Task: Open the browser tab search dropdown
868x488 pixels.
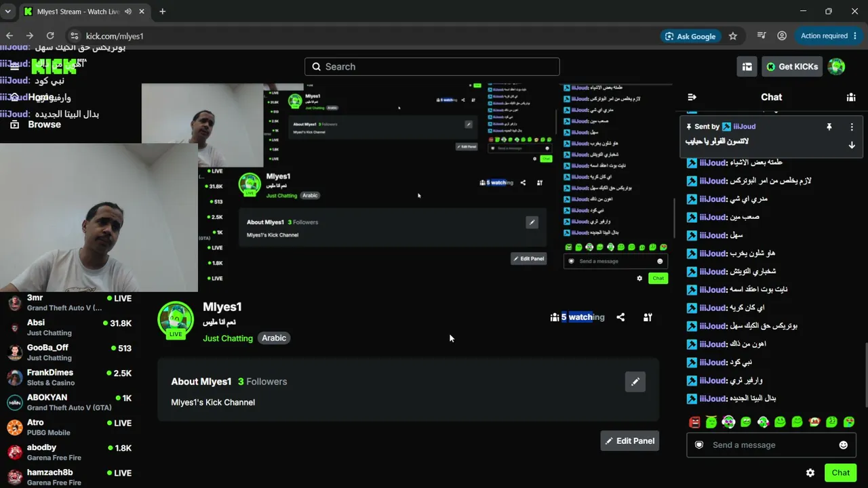Action: click(8, 12)
